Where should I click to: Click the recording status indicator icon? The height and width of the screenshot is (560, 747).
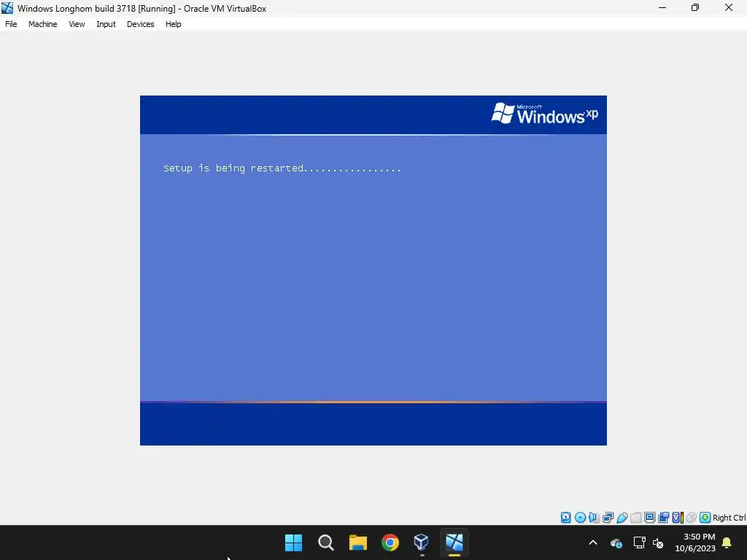(x=663, y=517)
